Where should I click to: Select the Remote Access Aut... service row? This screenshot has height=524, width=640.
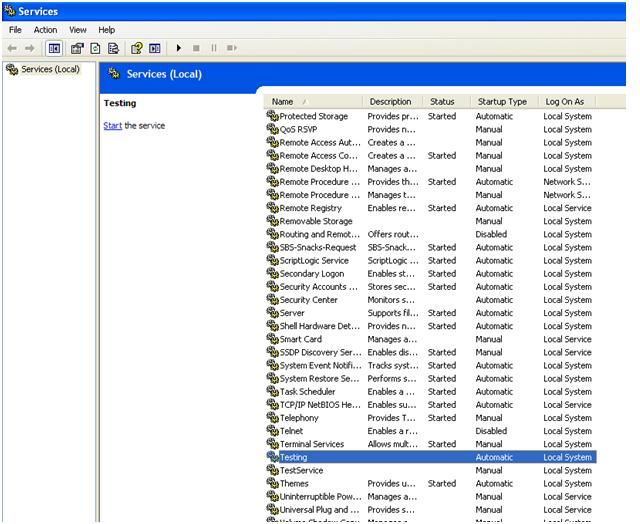(x=431, y=142)
